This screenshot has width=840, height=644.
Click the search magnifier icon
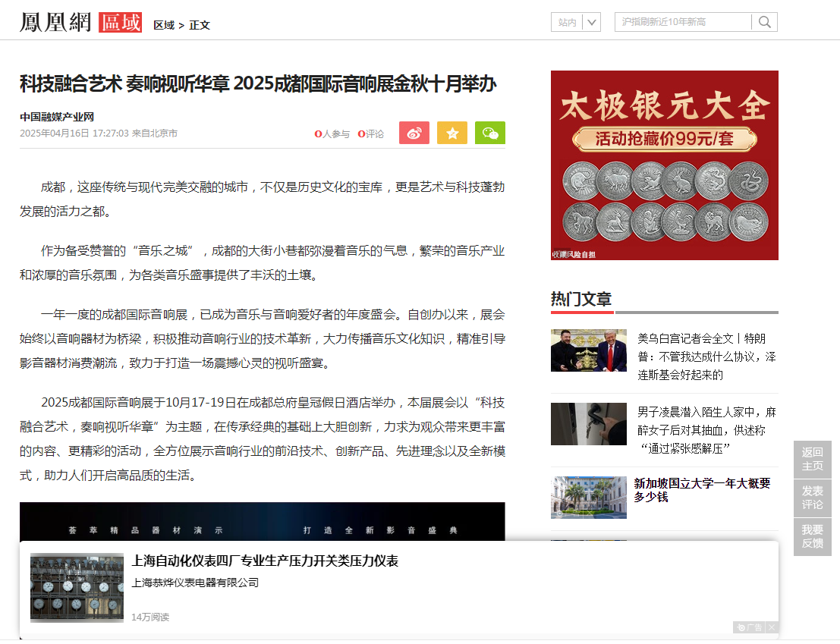coord(765,22)
